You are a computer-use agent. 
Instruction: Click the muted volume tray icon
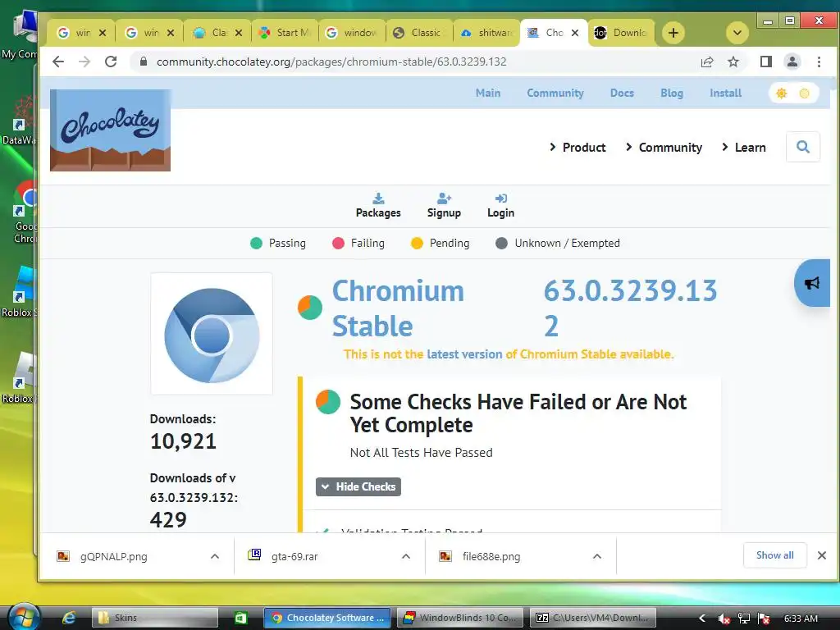coord(724,619)
